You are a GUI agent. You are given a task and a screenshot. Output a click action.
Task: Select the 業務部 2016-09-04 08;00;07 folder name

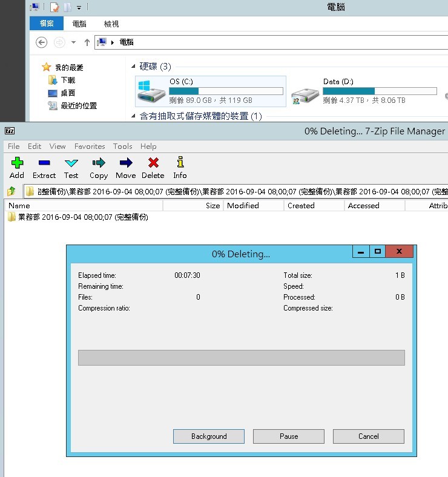point(83,217)
